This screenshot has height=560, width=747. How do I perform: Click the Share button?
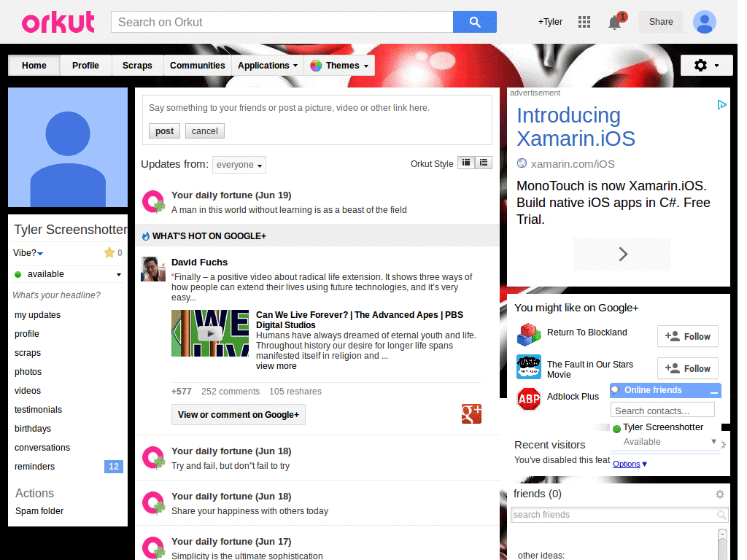661,22
